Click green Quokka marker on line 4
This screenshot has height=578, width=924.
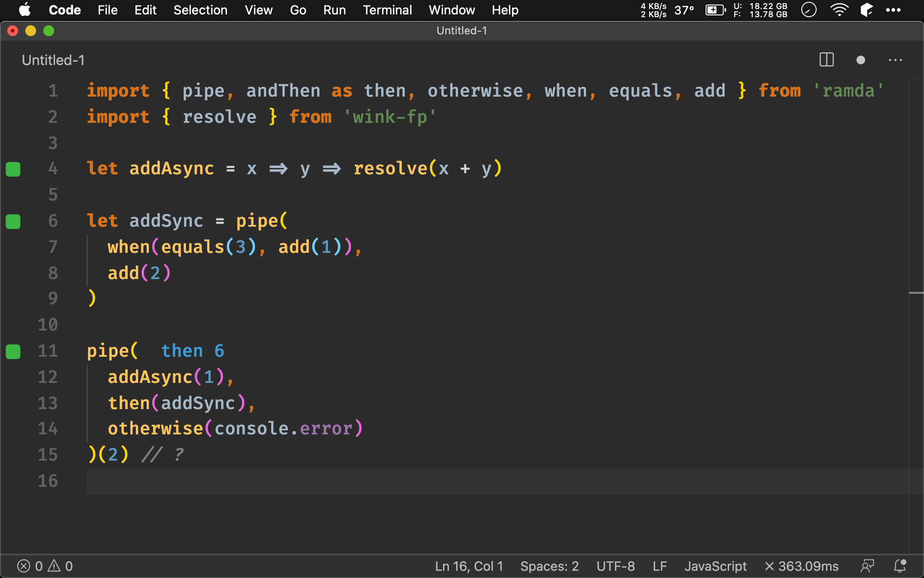click(x=13, y=169)
